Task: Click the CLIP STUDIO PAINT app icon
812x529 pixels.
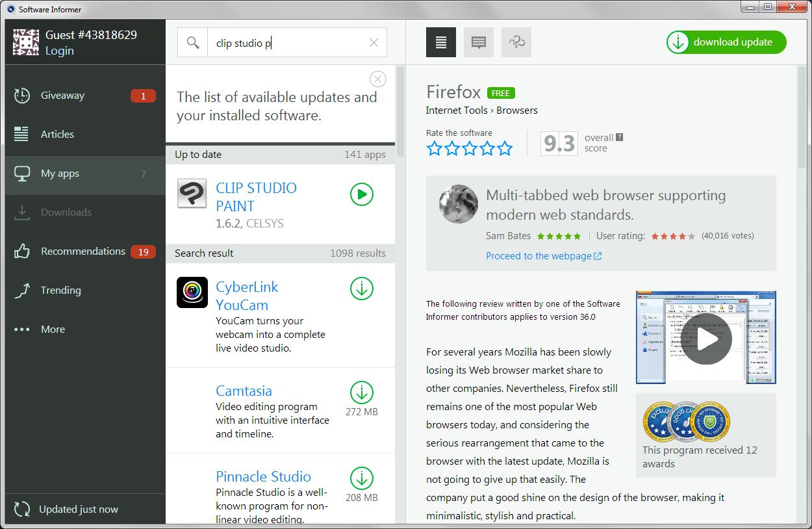Action: coord(192,194)
